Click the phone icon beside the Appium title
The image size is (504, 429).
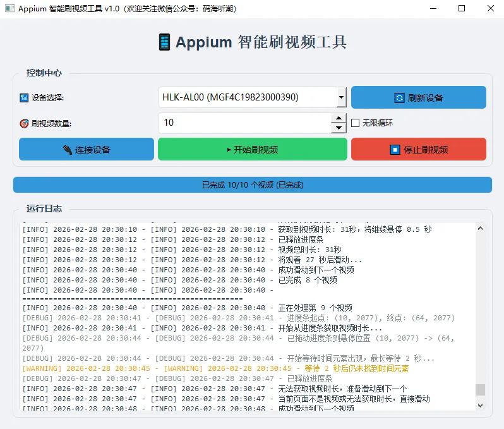point(164,42)
